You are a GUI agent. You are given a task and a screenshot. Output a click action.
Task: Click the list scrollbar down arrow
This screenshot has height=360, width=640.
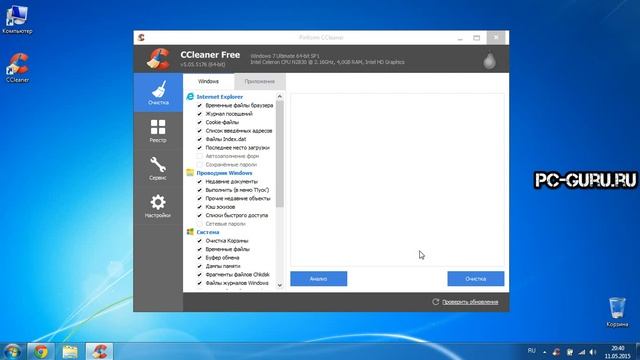280,285
